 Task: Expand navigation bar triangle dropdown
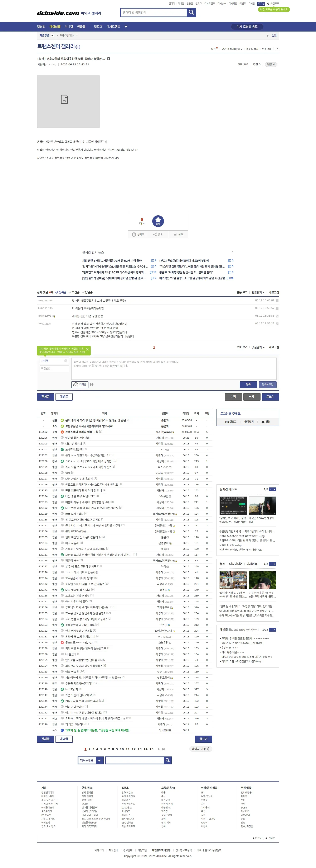(x=126, y=27)
